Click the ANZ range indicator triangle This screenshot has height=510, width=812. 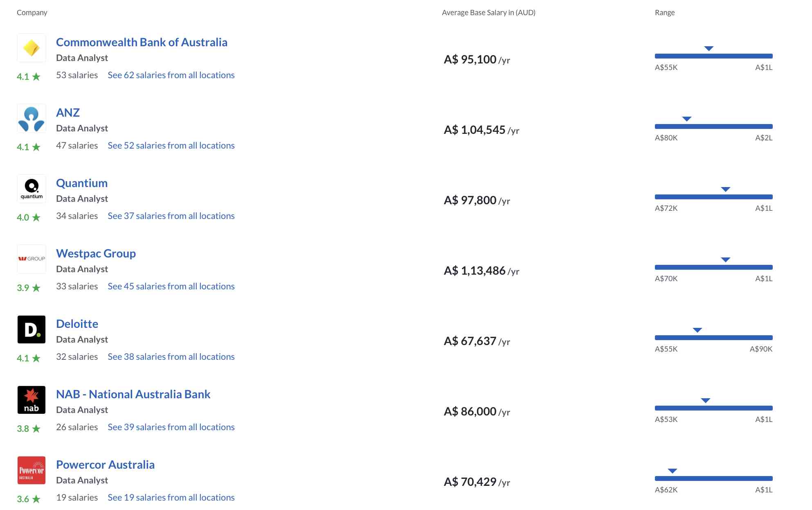686,119
